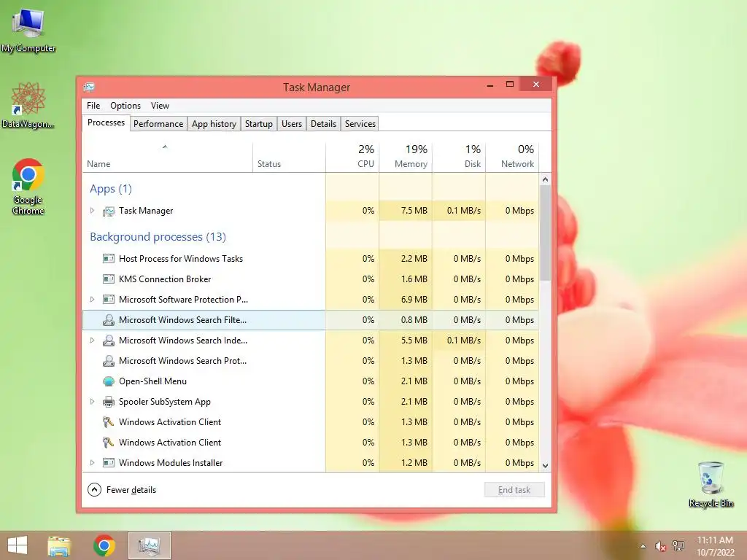This screenshot has width=747, height=560.
Task: Sort by the CPU column header
Action: pos(352,157)
